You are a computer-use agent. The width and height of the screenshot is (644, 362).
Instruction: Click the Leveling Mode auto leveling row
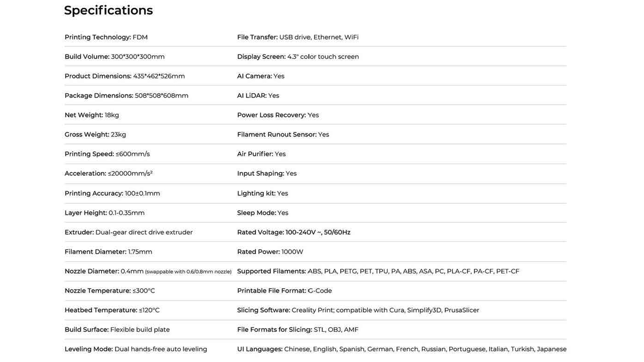136,349
